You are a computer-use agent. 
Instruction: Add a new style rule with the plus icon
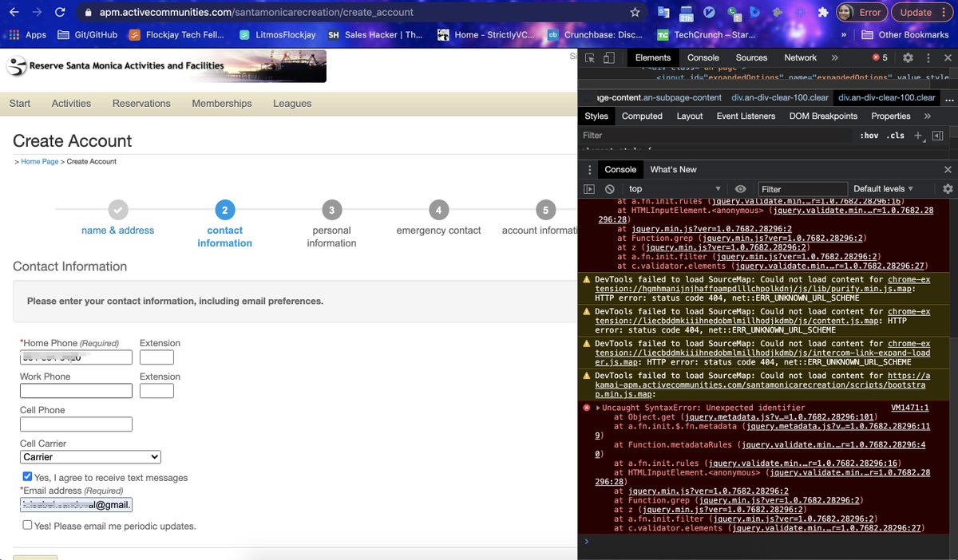click(x=918, y=136)
